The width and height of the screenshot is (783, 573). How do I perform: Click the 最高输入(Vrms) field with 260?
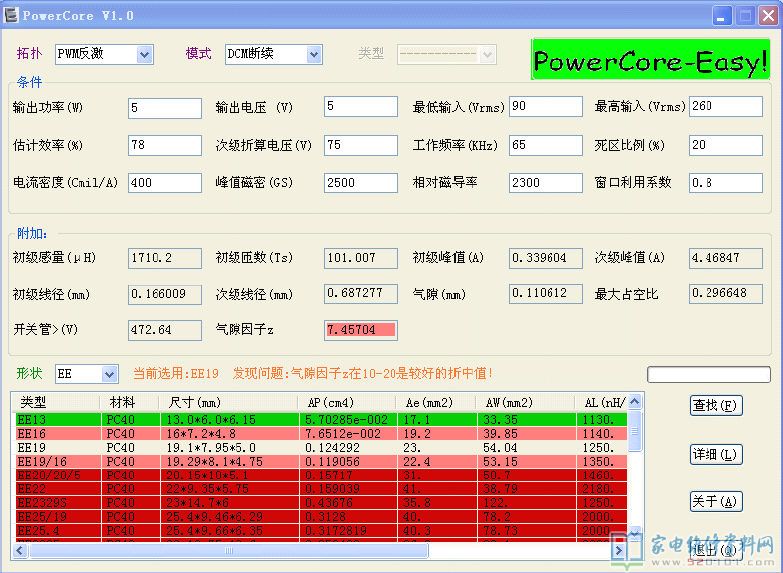[726, 106]
